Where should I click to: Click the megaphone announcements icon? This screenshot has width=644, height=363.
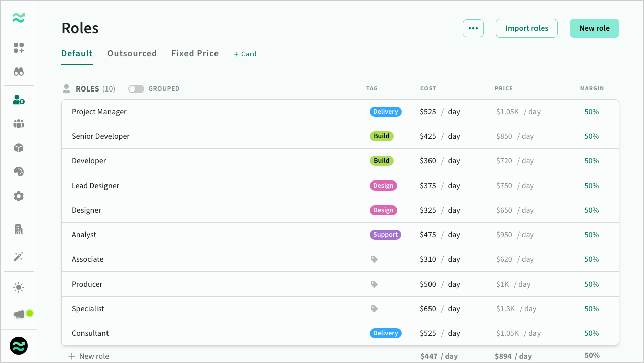coord(19,314)
